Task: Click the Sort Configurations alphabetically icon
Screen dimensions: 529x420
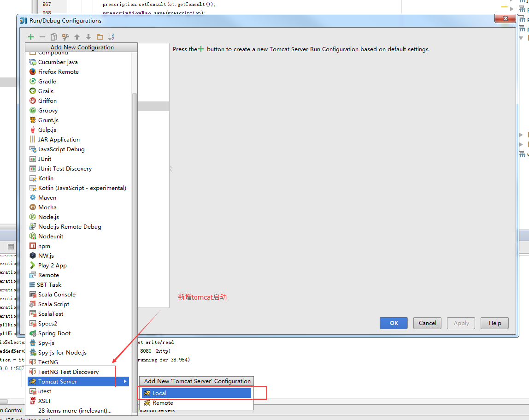Action: tap(112, 37)
